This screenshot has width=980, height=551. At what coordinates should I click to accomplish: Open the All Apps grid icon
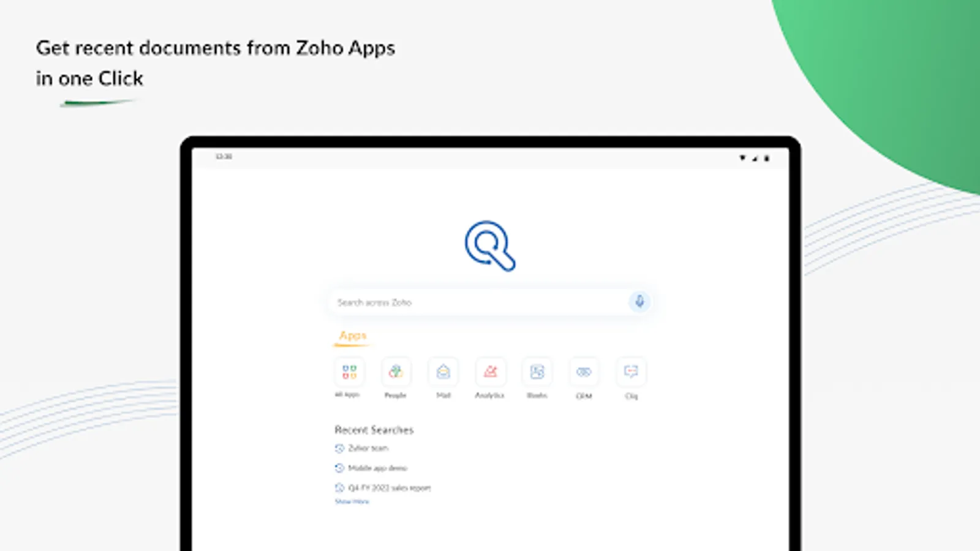point(349,372)
